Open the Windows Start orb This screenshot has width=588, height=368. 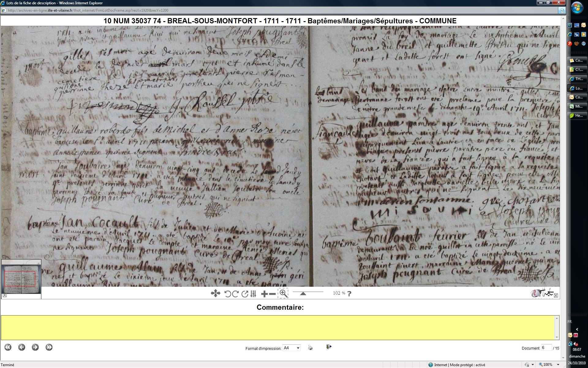[577, 8]
